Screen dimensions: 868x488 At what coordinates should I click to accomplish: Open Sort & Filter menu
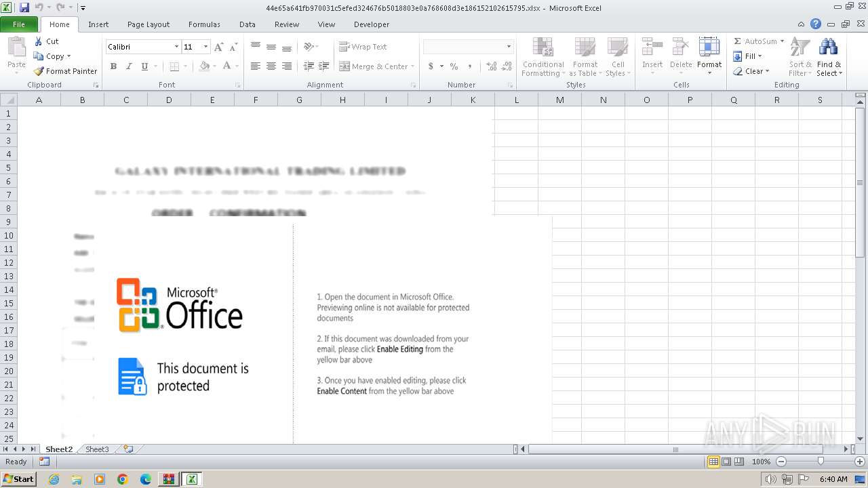[x=800, y=57]
